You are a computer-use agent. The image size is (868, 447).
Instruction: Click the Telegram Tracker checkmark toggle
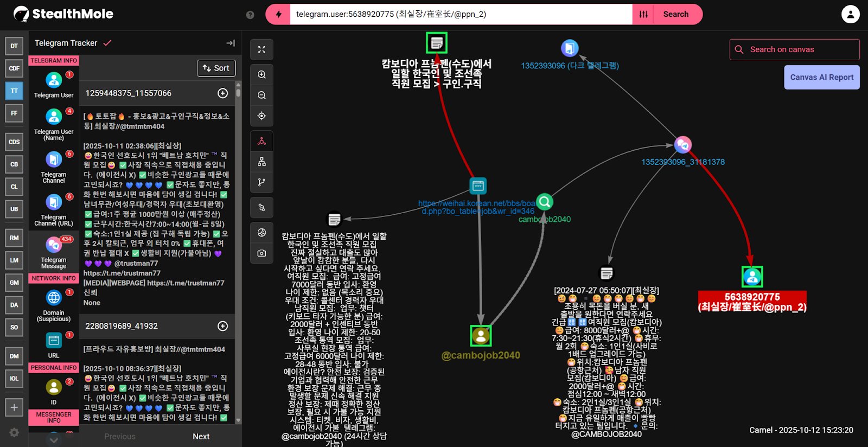pos(107,43)
